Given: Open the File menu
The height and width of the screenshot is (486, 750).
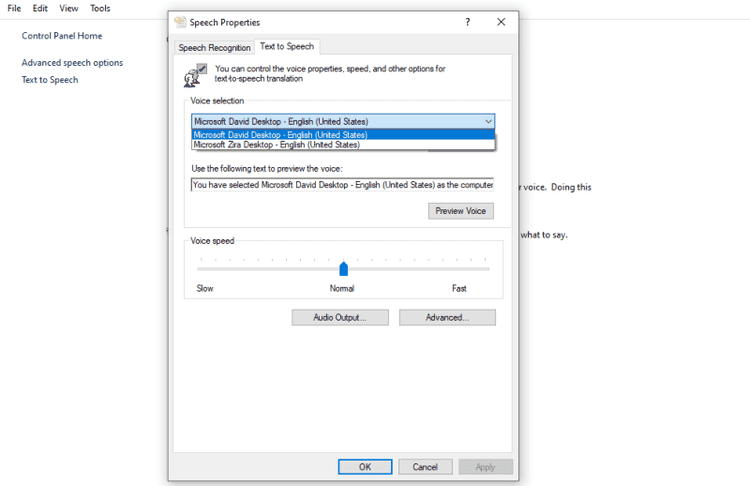Looking at the screenshot, I should [14, 8].
